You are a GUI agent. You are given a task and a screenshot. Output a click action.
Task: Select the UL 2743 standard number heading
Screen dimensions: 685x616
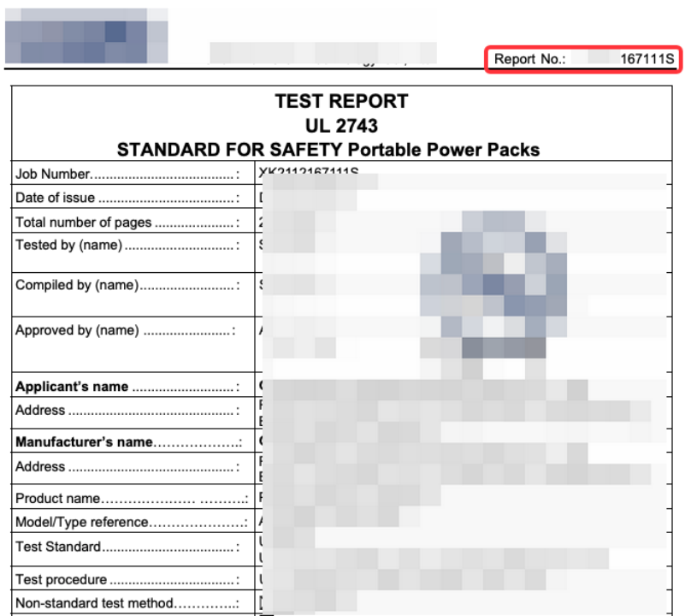[x=341, y=126]
